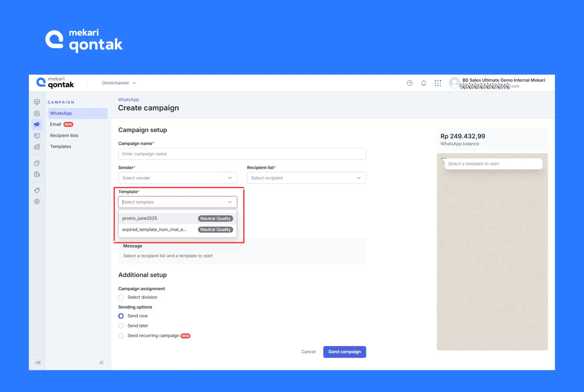Check the Select division checkbox

[121, 297]
